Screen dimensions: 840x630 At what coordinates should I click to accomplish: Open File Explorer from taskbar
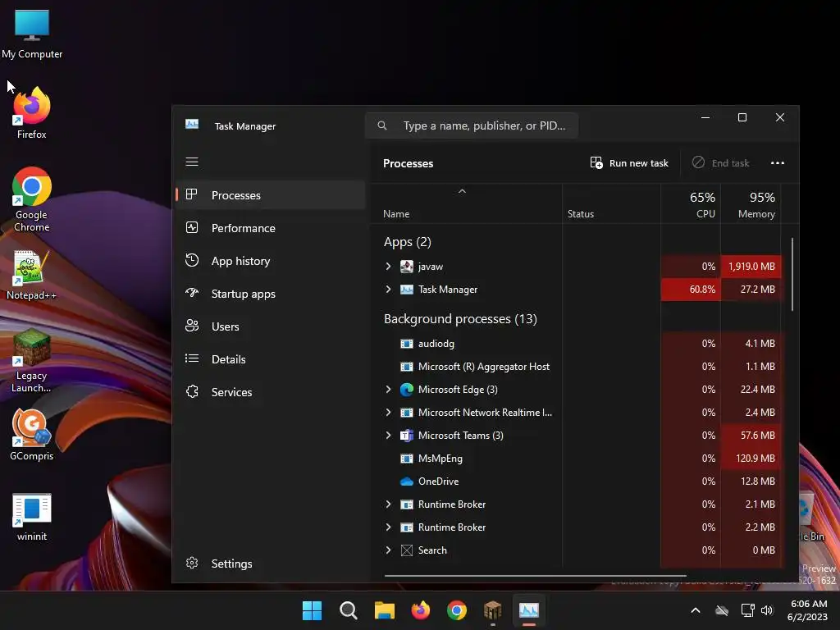click(x=384, y=610)
